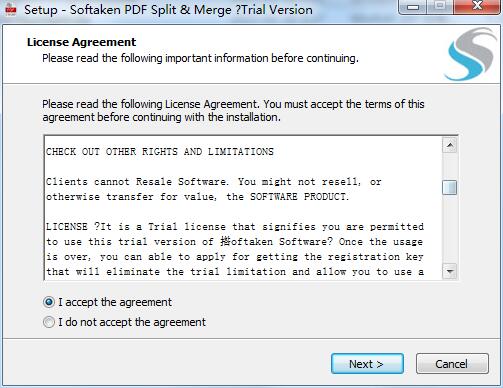The width and height of the screenshot is (503, 388).
Task: Click the 'I accept the agreement' label
Action: pyautogui.click(x=115, y=302)
